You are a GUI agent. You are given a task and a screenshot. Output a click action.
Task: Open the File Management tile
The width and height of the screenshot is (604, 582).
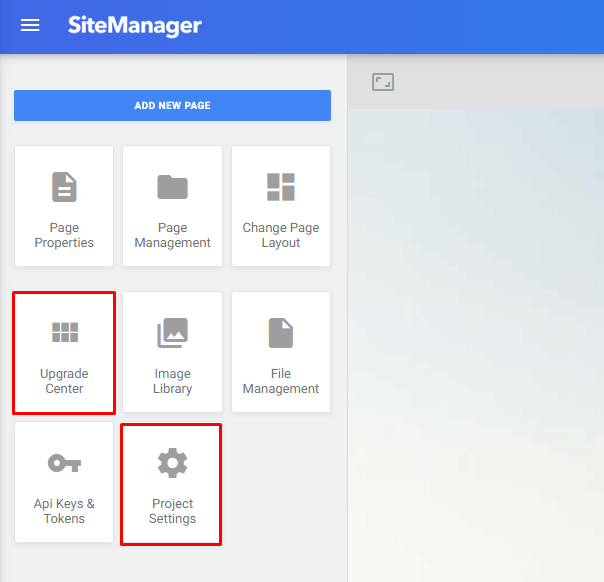pos(281,352)
